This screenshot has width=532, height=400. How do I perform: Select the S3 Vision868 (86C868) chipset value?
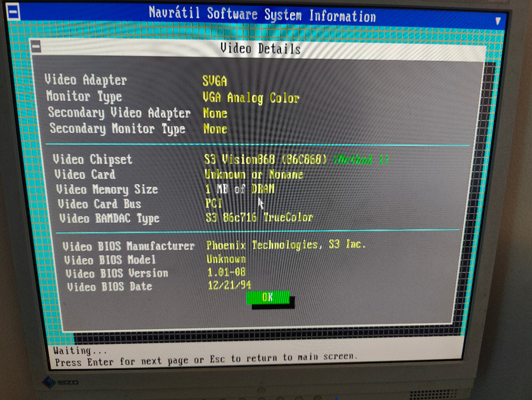tap(266, 159)
